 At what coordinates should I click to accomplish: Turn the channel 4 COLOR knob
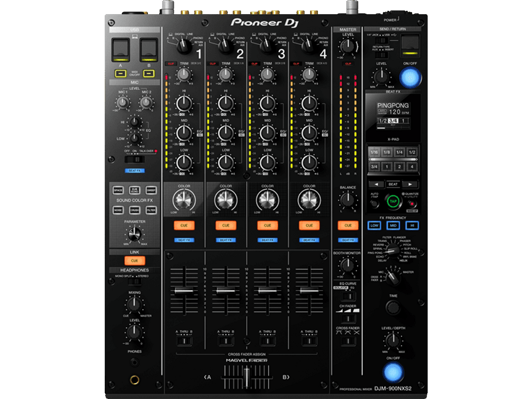pos(309,200)
